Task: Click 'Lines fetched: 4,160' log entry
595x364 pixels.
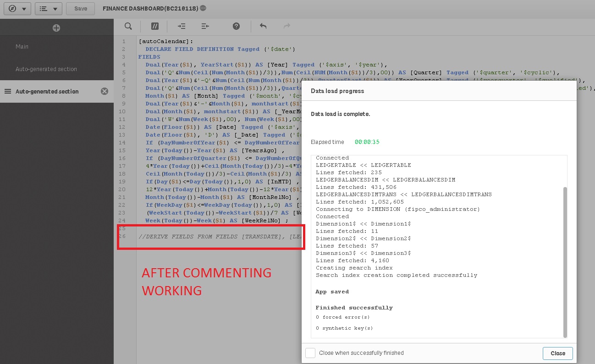Action: click(x=353, y=260)
